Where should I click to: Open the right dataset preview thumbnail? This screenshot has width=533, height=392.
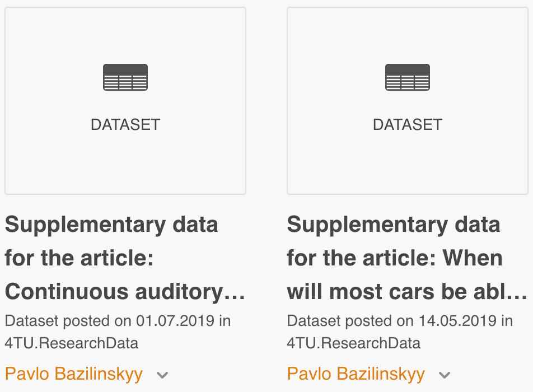click(408, 101)
